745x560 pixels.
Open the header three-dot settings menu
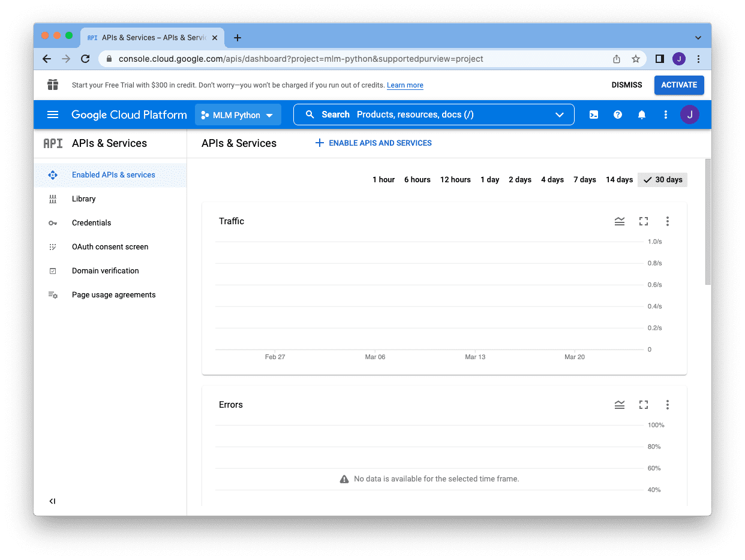click(x=666, y=115)
